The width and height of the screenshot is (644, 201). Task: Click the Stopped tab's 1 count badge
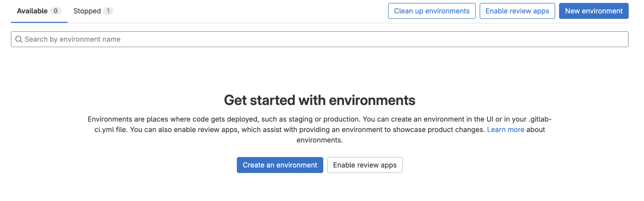pos(108,11)
